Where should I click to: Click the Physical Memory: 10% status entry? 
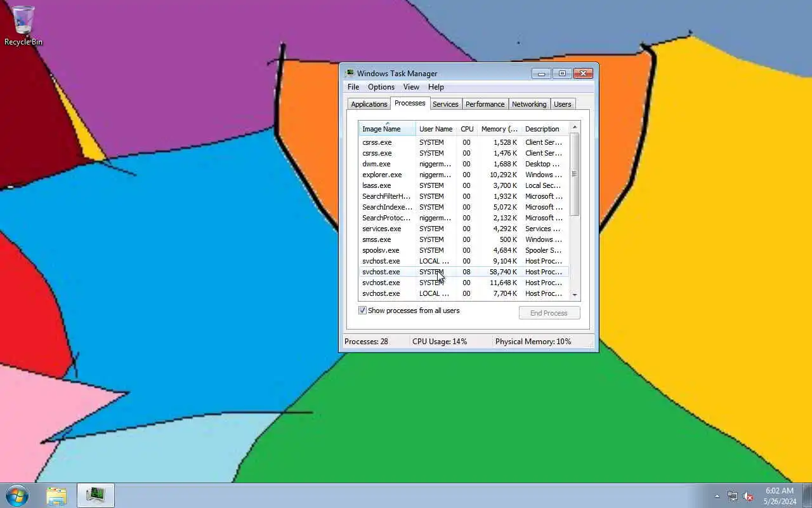tap(533, 342)
